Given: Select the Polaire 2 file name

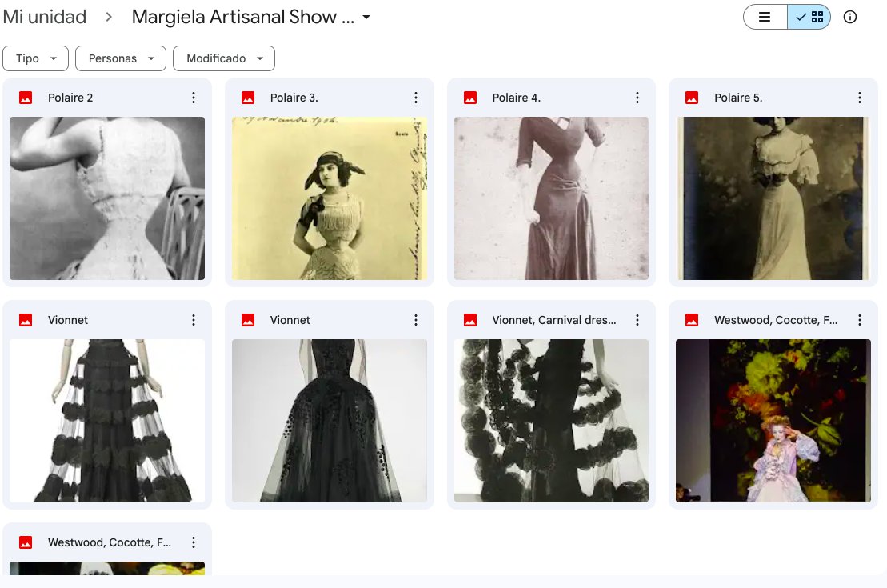Looking at the screenshot, I should (x=70, y=98).
